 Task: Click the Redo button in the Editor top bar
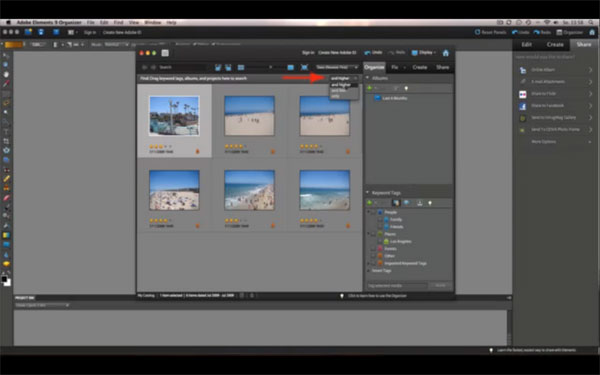click(542, 32)
